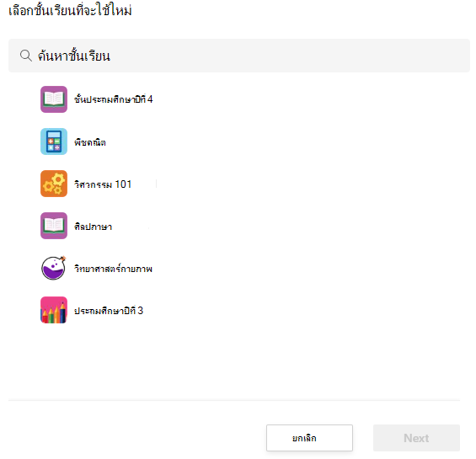Pick the ศิลปภาษา class name
Viewport: 476px width, 459px height.
(x=94, y=227)
